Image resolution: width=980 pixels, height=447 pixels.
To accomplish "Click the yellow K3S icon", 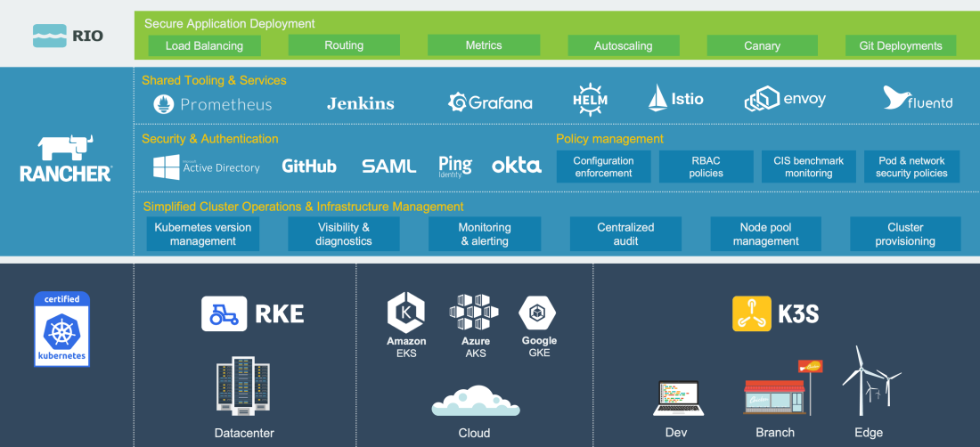I will pos(752,313).
